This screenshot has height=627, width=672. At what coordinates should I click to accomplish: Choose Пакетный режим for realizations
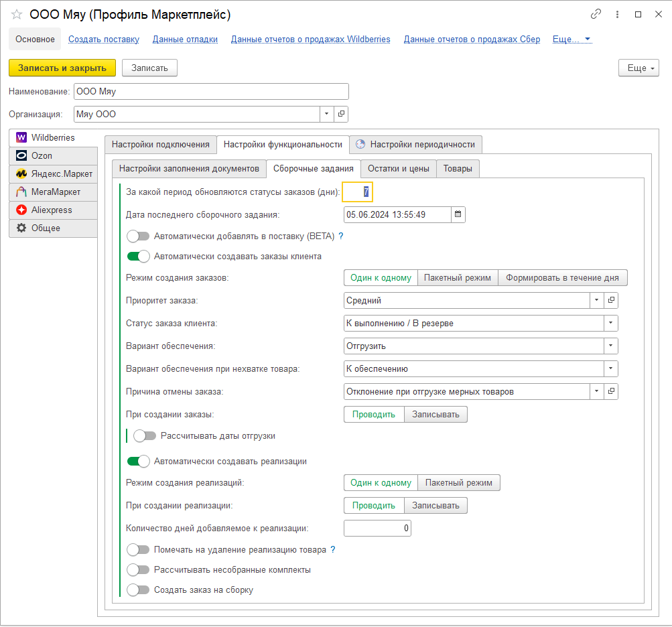(x=458, y=482)
